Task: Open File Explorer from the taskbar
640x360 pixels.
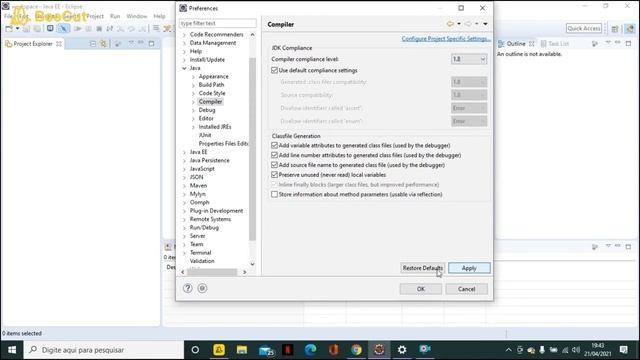Action: pyautogui.click(x=242, y=350)
